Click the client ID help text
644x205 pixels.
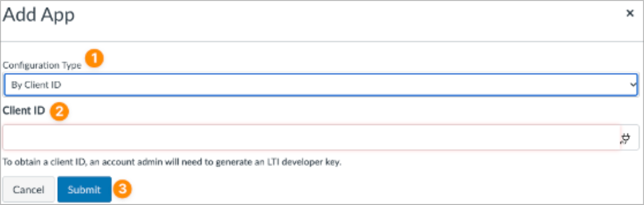tap(172, 162)
